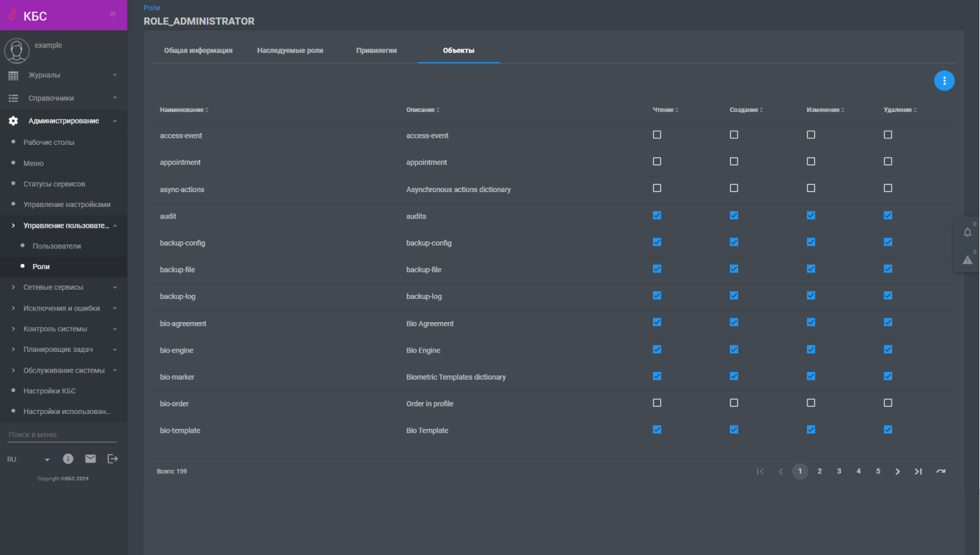The height and width of the screenshot is (555, 980).
Task: Go to page 3 of the table
Action: click(x=839, y=472)
